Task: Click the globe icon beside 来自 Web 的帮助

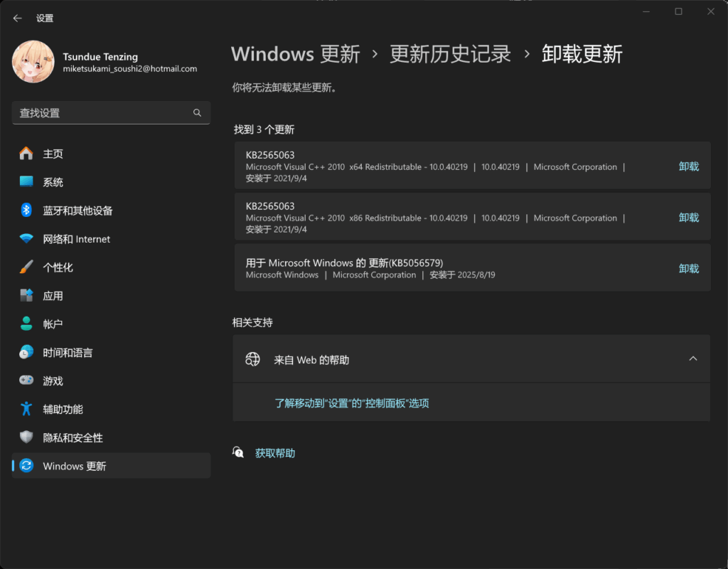Action: point(252,359)
